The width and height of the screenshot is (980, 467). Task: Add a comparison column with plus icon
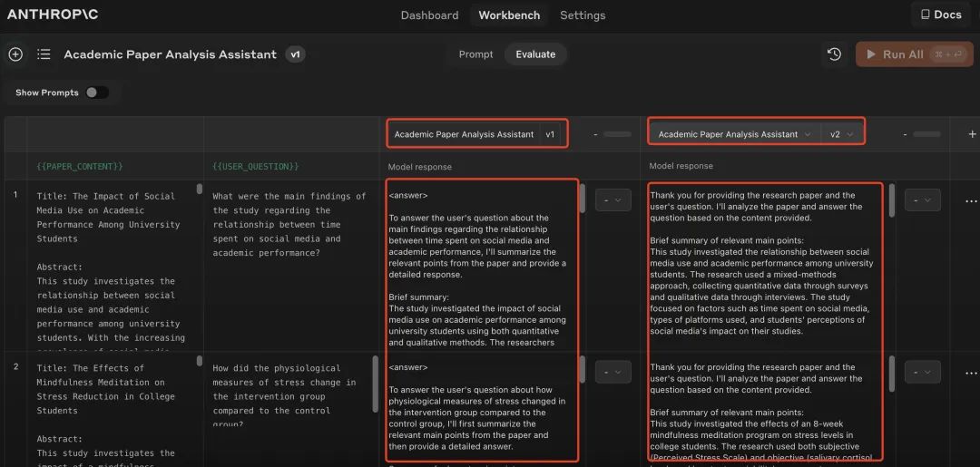[972, 134]
